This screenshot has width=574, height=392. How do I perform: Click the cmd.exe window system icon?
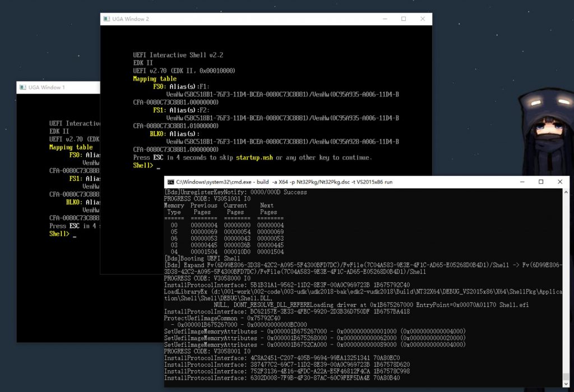(170, 182)
